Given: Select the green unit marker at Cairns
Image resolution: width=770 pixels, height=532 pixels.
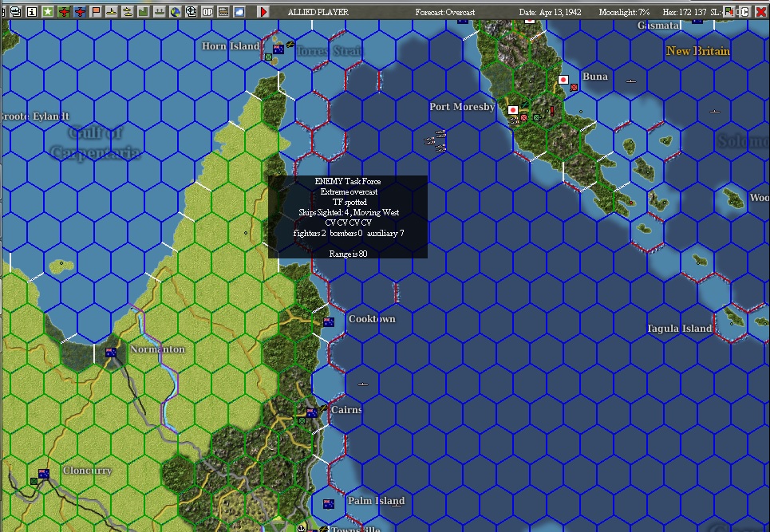Looking at the screenshot, I should 302,420.
